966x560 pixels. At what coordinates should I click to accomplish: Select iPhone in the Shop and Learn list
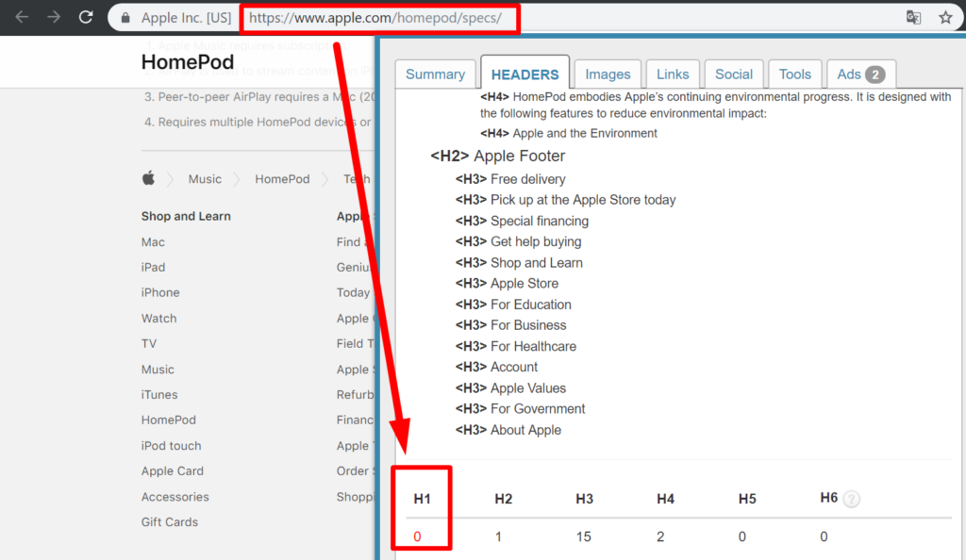click(160, 292)
